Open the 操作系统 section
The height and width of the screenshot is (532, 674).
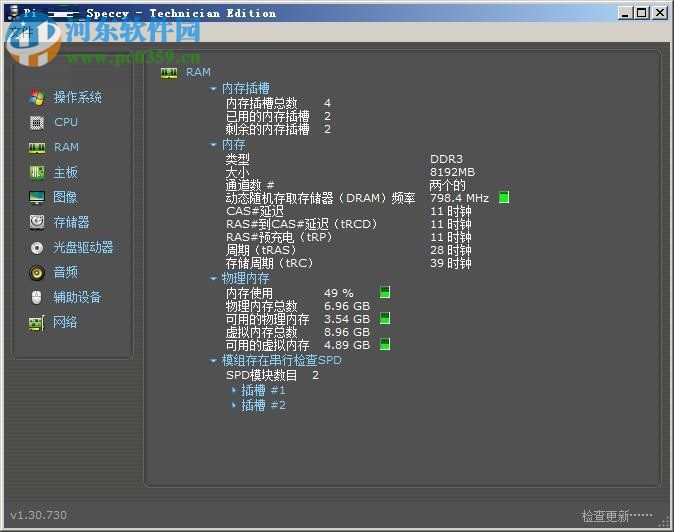pyautogui.click(x=77, y=98)
